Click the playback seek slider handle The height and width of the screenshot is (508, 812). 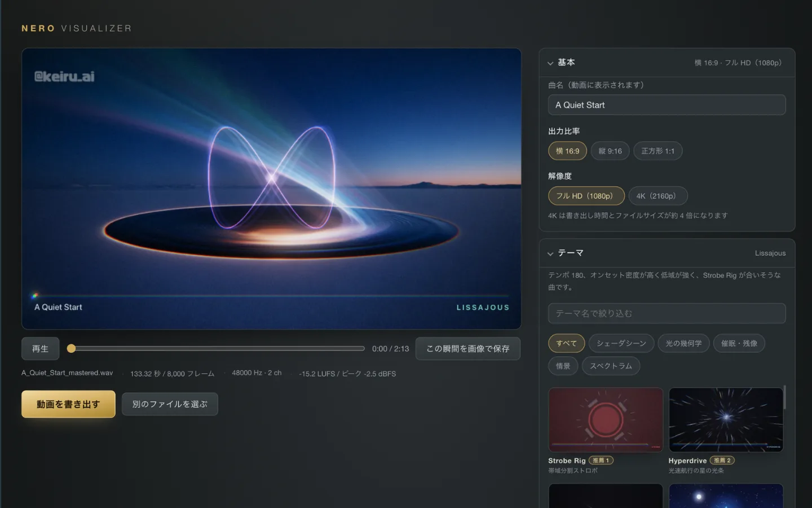click(71, 349)
